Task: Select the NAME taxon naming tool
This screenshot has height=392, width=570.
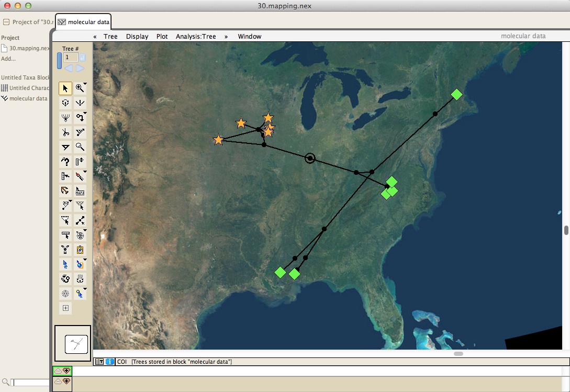Action: (80, 191)
